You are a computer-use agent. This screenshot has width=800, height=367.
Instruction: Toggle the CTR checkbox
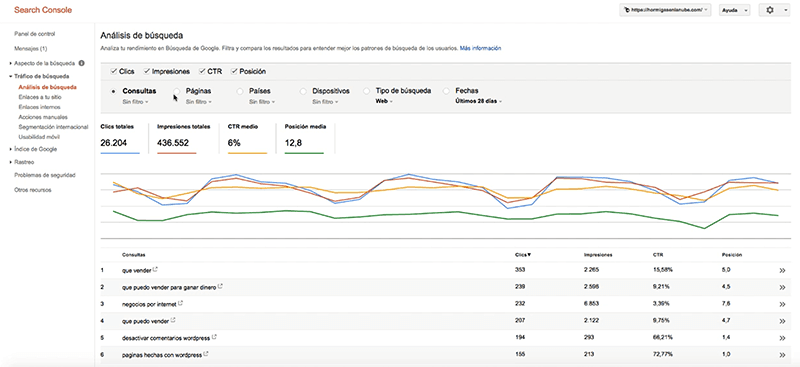(x=202, y=71)
